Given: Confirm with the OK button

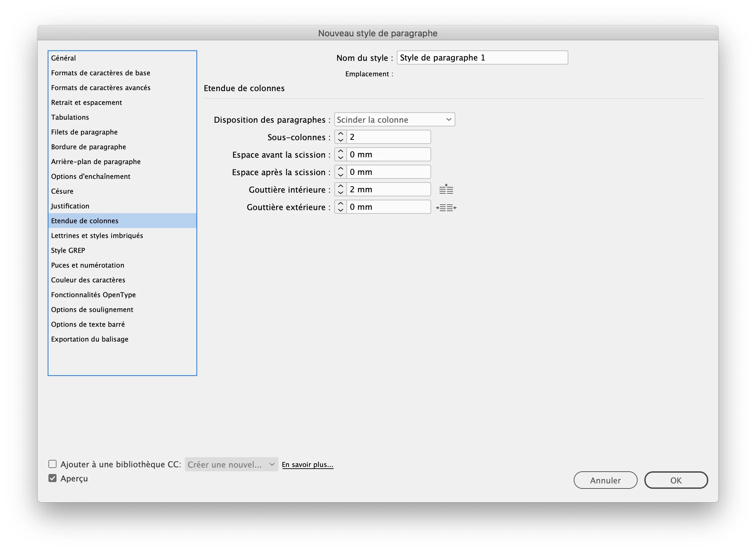Looking at the screenshot, I should 676,480.
